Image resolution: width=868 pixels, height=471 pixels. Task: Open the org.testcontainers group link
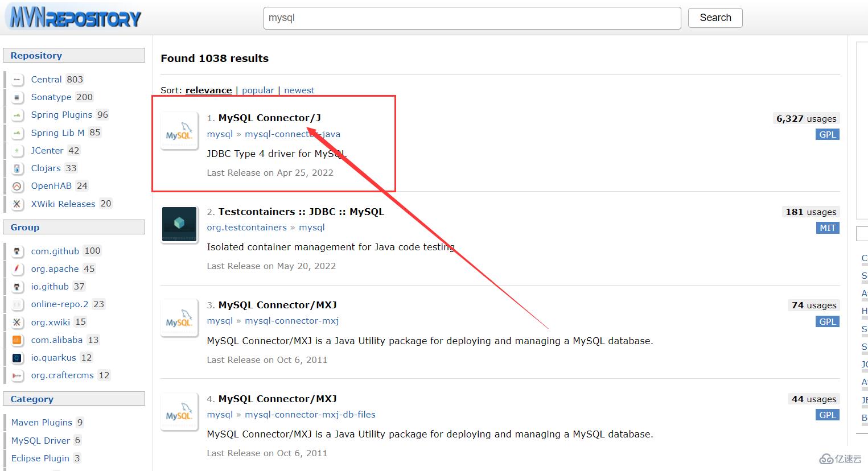(246, 227)
